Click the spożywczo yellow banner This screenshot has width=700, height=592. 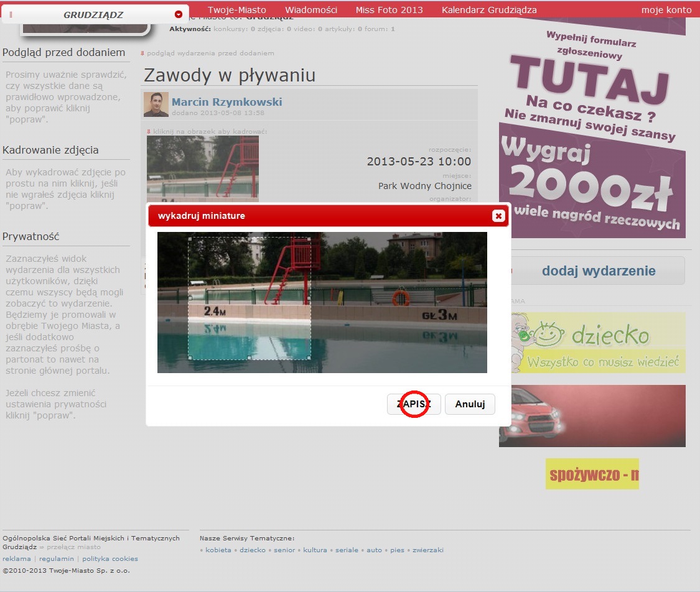coord(592,474)
